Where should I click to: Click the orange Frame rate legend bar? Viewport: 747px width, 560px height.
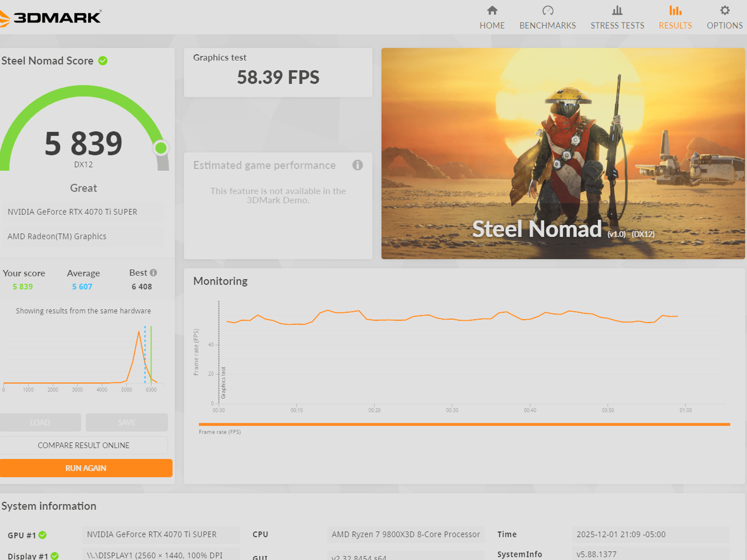coord(464,424)
